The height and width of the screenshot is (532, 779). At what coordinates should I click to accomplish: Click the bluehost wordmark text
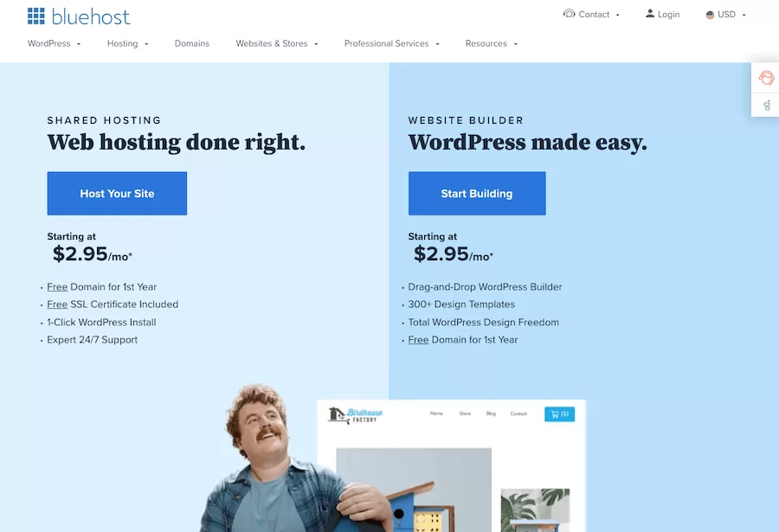coord(91,17)
